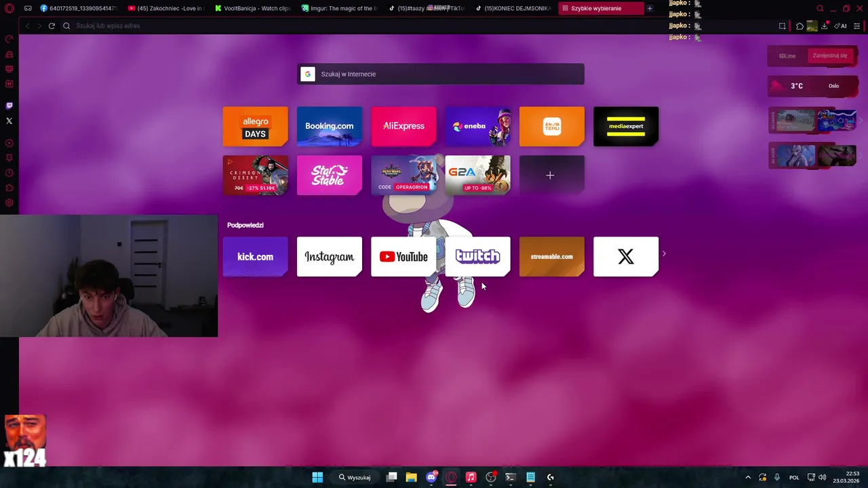Image resolution: width=868 pixels, height=488 pixels.
Task: Open Discord from the taskbar
Action: click(431, 477)
